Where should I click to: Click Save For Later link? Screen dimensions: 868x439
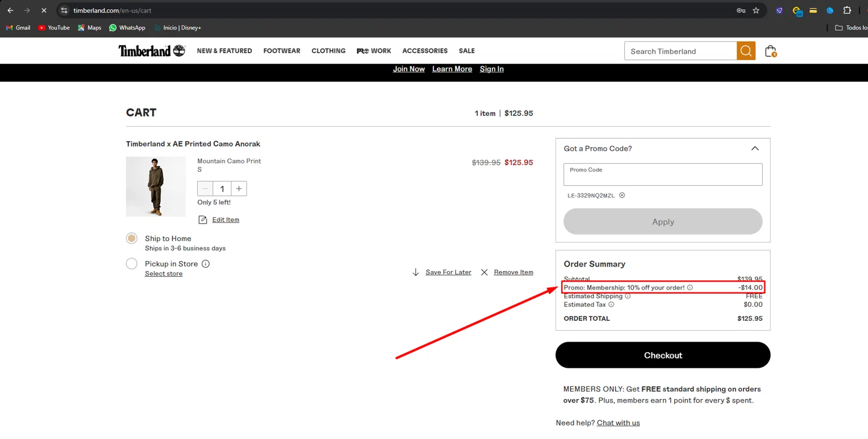pyautogui.click(x=448, y=272)
